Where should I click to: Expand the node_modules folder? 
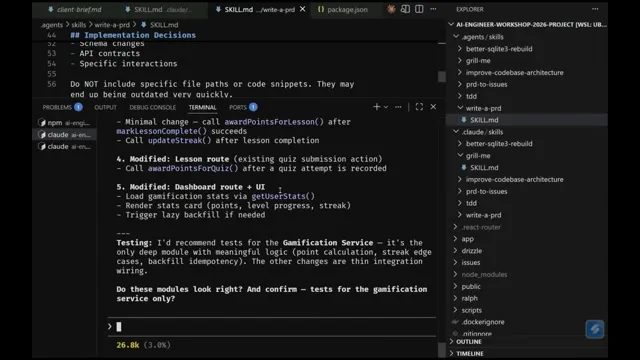click(x=527, y=275)
